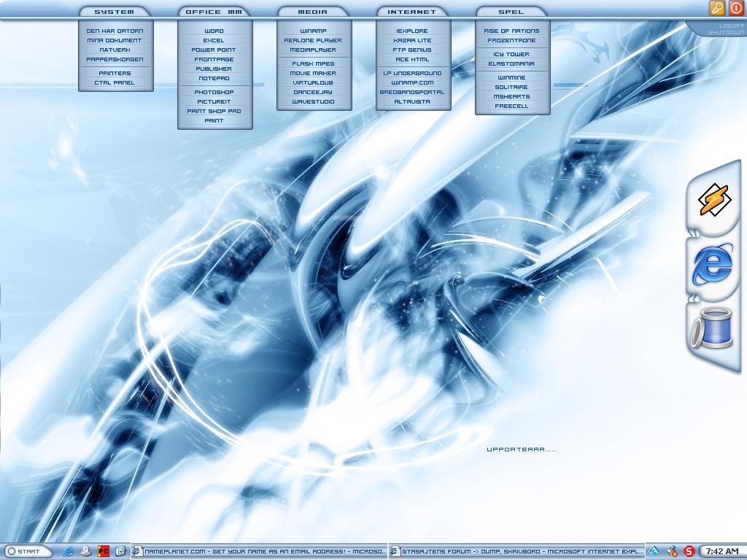Image resolution: width=747 pixels, height=560 pixels.
Task: Click the orange key logoff icon
Action: tap(716, 8)
